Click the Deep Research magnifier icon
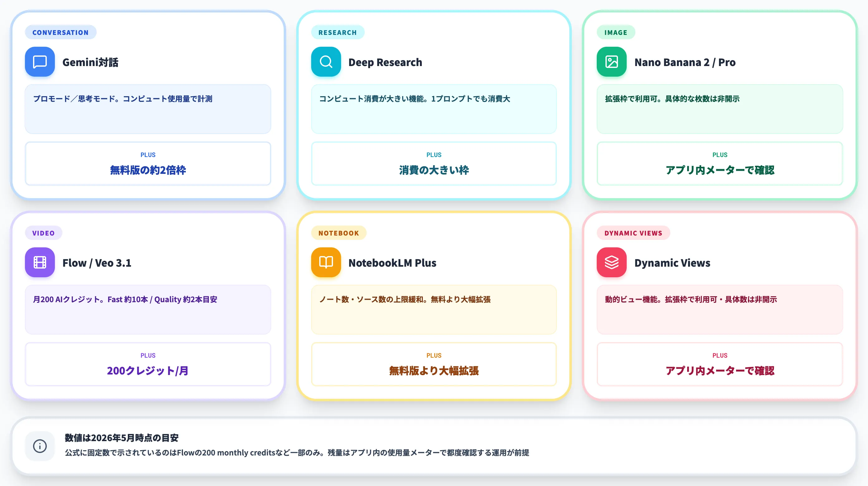This screenshot has width=868, height=486. pos(326,62)
